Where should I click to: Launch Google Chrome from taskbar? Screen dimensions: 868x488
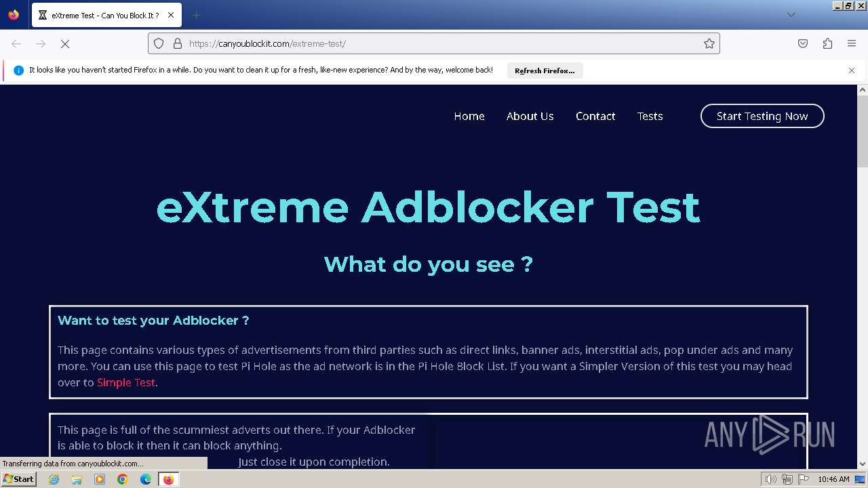point(123,479)
